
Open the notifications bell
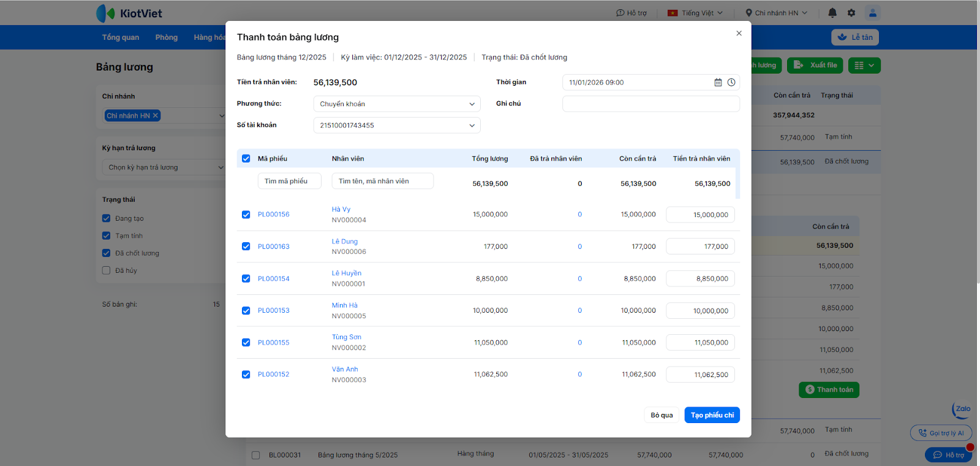832,13
